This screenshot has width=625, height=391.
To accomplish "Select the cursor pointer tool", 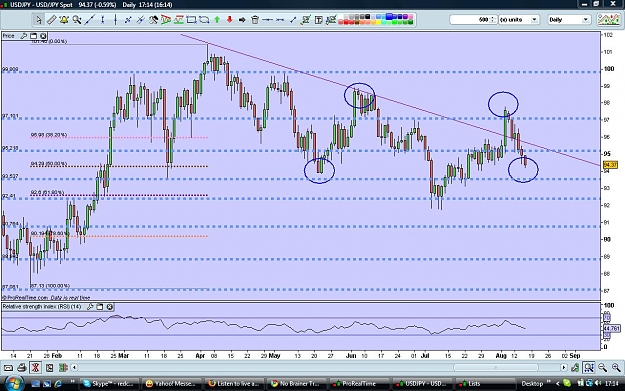I will [x=38, y=20].
